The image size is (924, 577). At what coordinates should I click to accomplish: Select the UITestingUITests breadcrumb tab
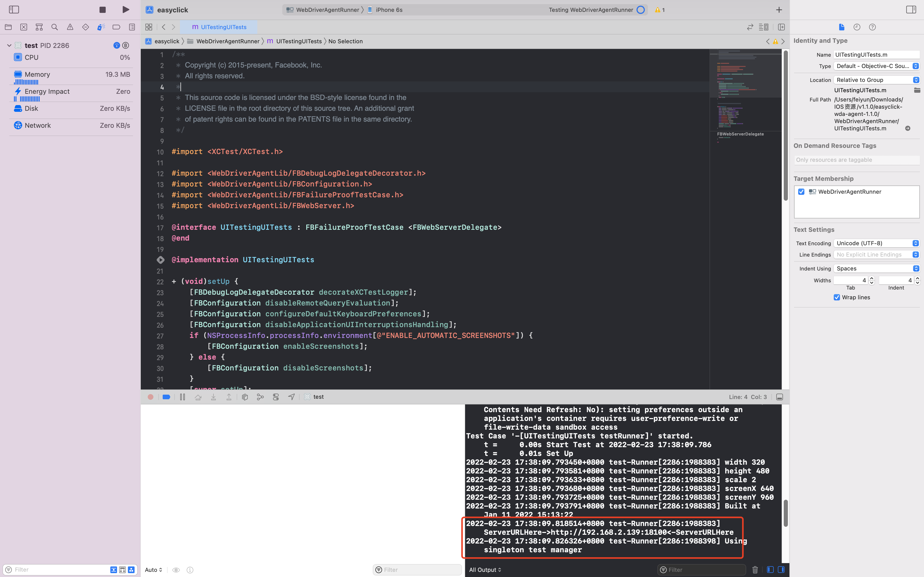[x=299, y=41]
